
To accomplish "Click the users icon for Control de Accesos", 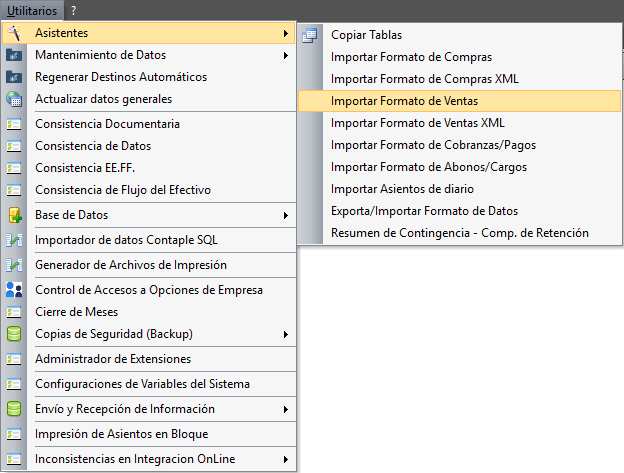I will (14, 290).
